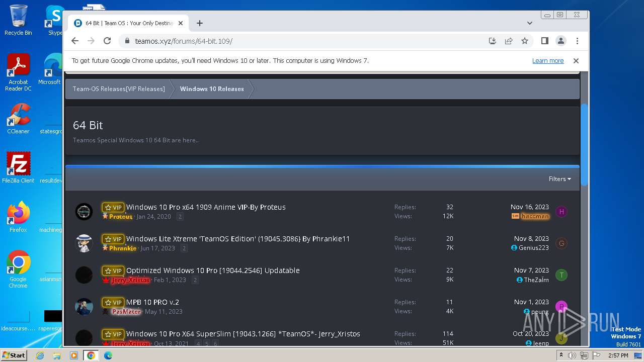The width and height of the screenshot is (644, 362).
Task: Open Windows 10 Releases breadcrumb
Action: (x=212, y=89)
